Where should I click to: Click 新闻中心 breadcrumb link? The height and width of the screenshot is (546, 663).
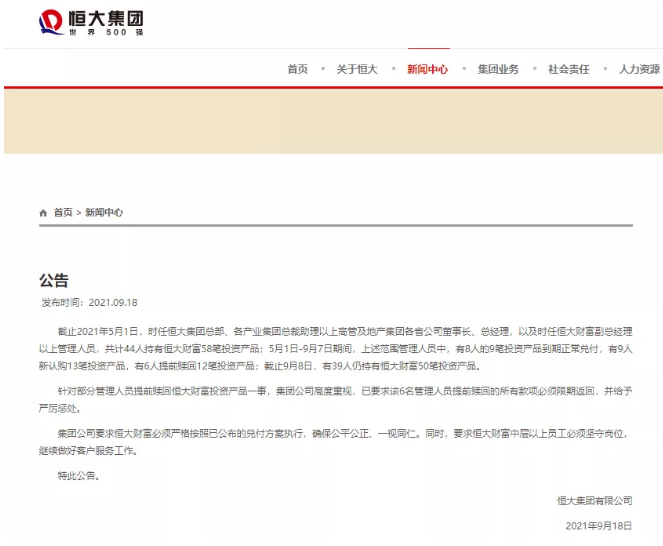tap(104, 212)
